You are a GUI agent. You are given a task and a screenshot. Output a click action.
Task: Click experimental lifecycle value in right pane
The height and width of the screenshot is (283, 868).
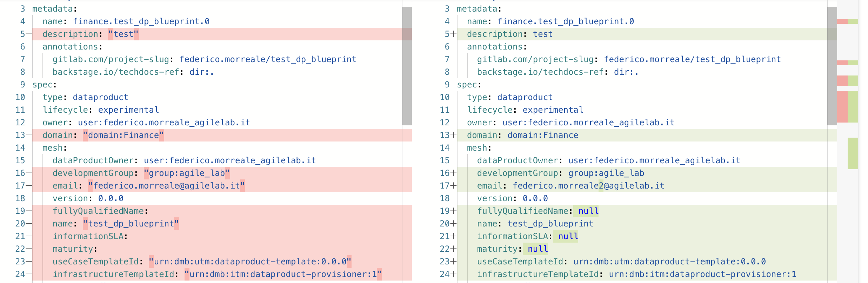click(x=553, y=110)
